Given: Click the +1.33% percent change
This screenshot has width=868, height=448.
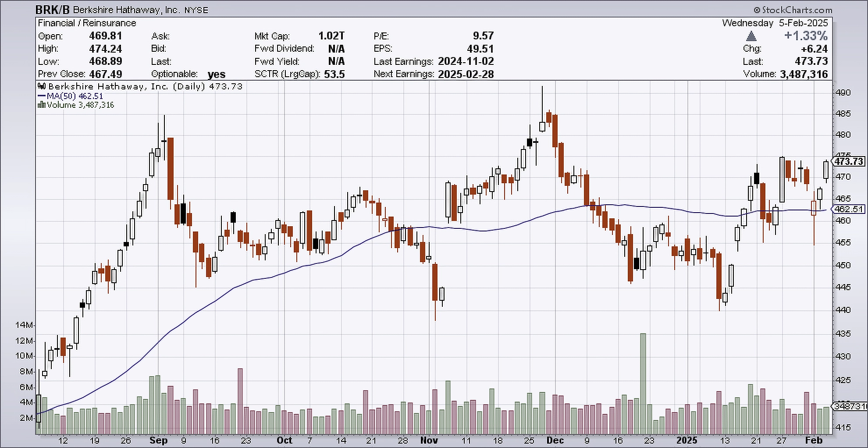Looking at the screenshot, I should click(x=806, y=36).
